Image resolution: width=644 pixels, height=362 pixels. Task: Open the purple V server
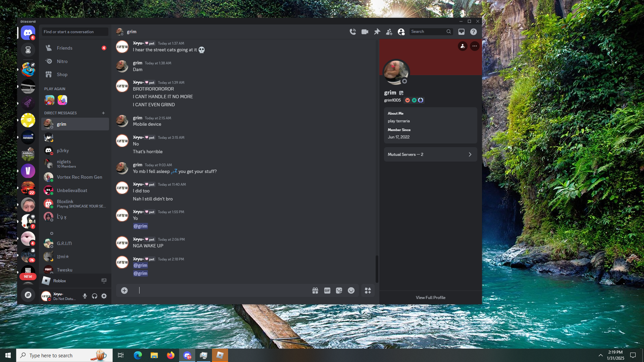[28, 171]
